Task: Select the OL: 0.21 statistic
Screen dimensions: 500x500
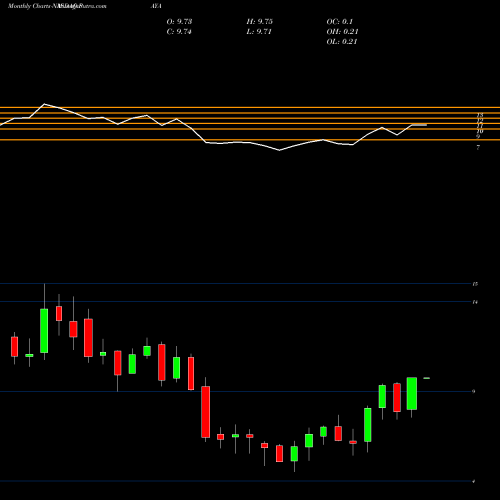Action: [x=342, y=42]
